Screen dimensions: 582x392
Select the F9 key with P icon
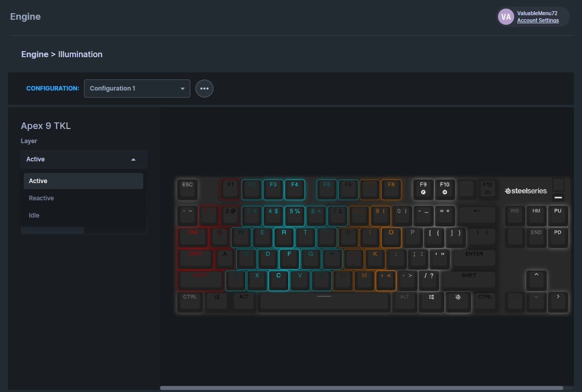[423, 190]
